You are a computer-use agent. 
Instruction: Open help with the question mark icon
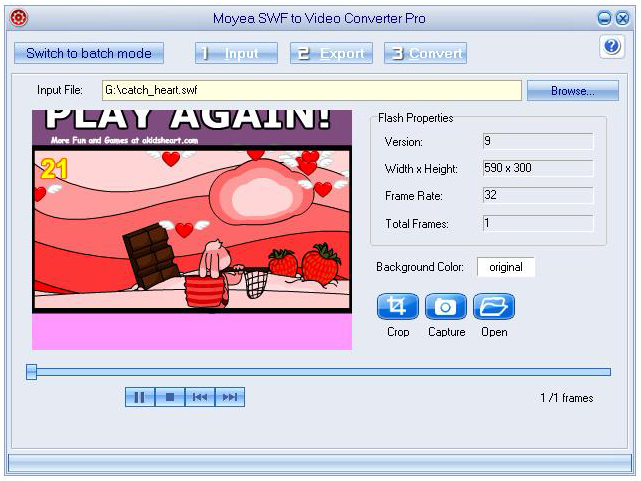tap(612, 46)
